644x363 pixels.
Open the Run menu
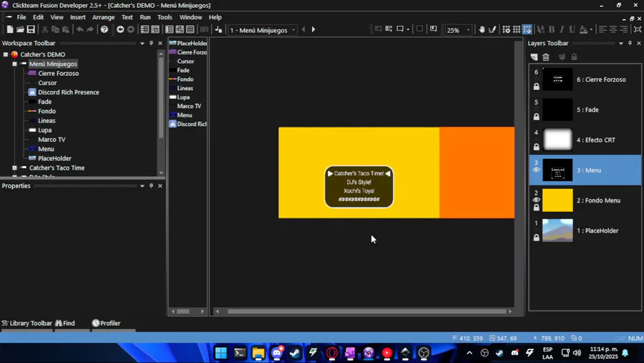click(x=145, y=17)
